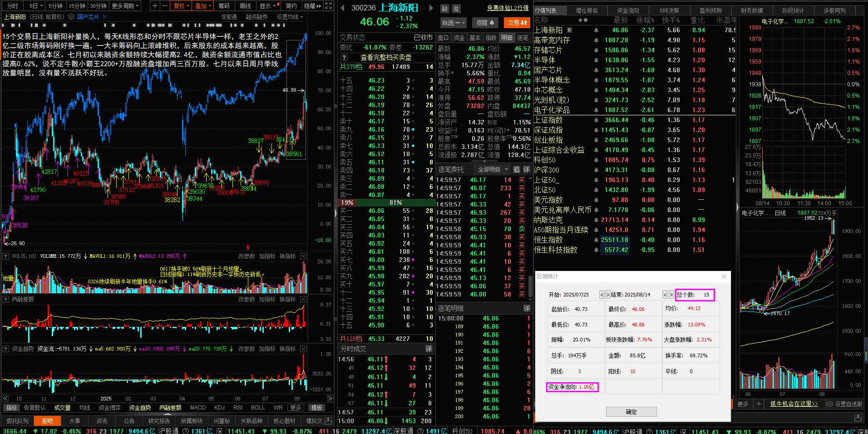Go to next stock arrow
Viewport: 868px width, 434px height.
click(x=431, y=8)
